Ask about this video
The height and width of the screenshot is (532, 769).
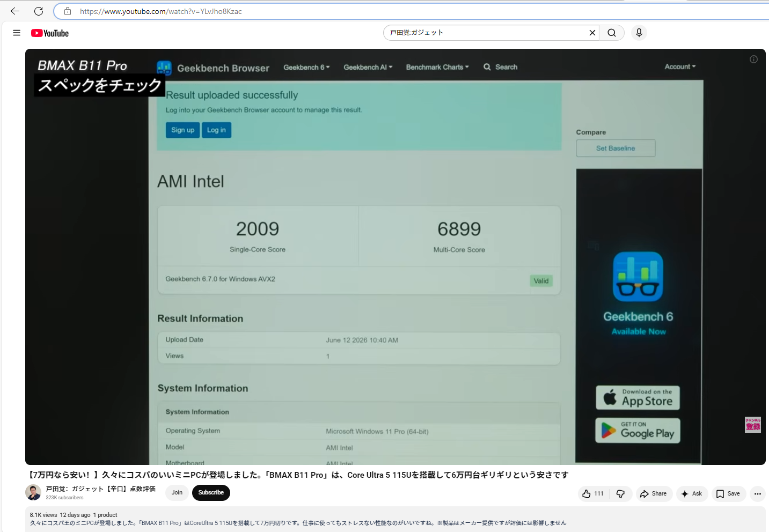click(x=692, y=494)
